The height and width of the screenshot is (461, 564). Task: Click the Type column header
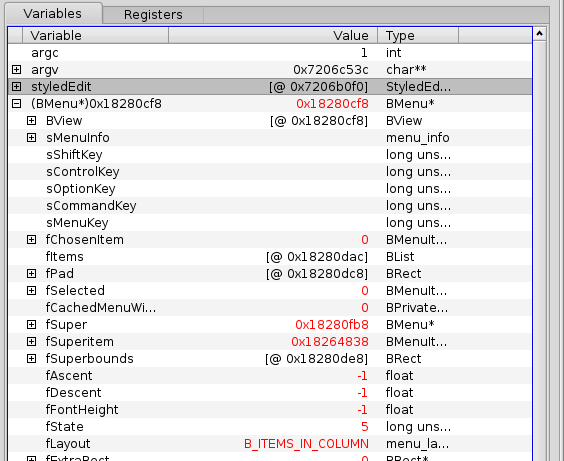tap(418, 36)
